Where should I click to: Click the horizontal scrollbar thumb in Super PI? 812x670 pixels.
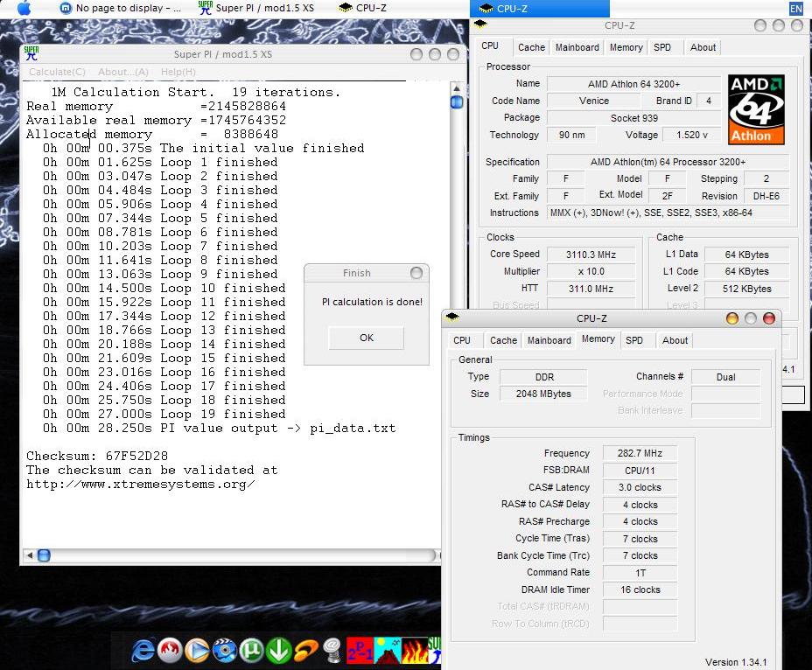[x=44, y=555]
